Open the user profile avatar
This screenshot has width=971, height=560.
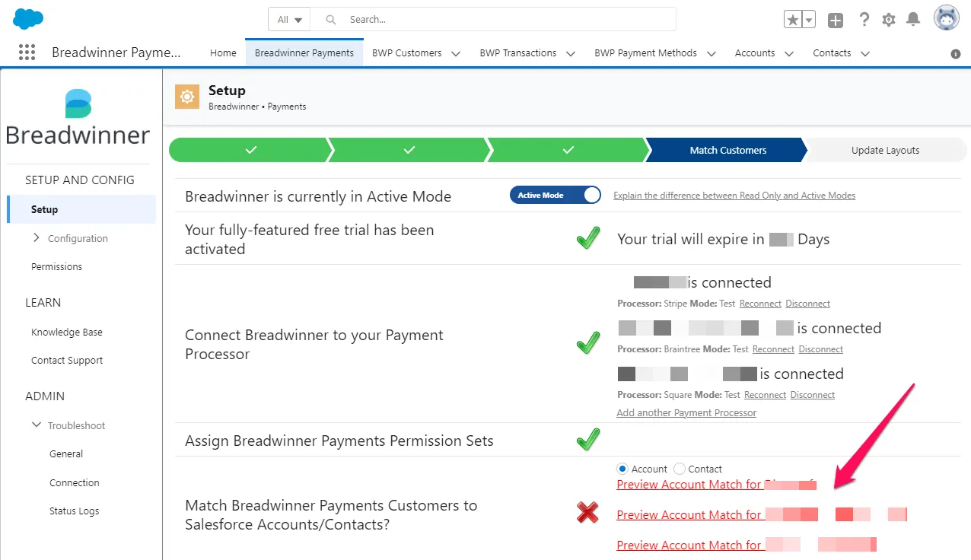947,18
